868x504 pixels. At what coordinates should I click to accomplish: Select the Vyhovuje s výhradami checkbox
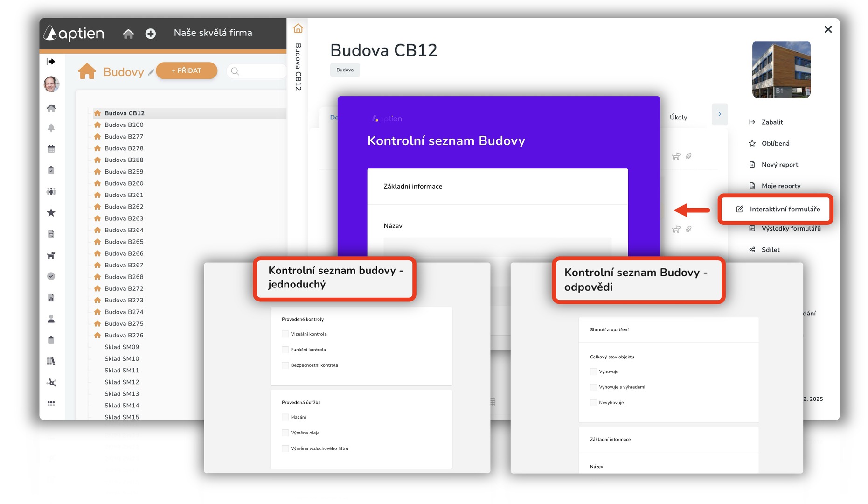594,387
